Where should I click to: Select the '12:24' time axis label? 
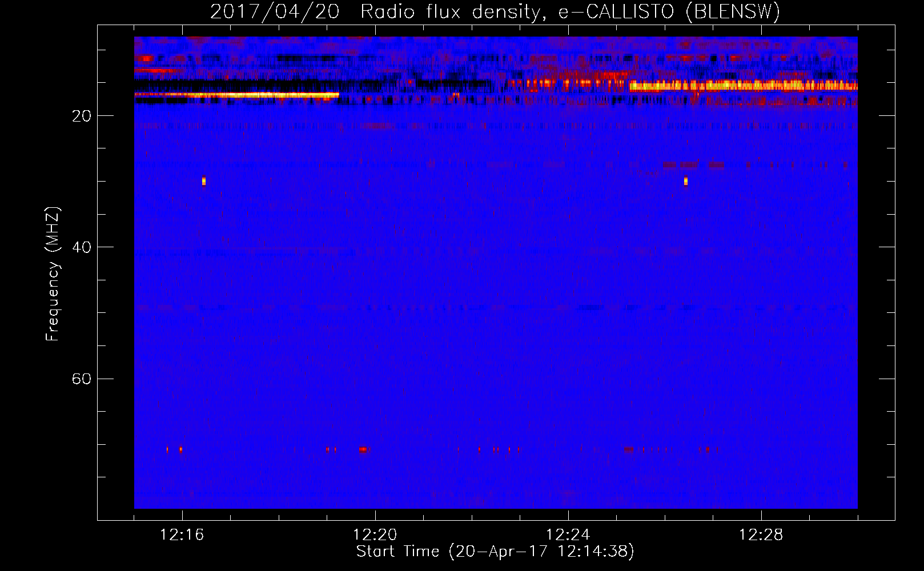[x=568, y=535]
